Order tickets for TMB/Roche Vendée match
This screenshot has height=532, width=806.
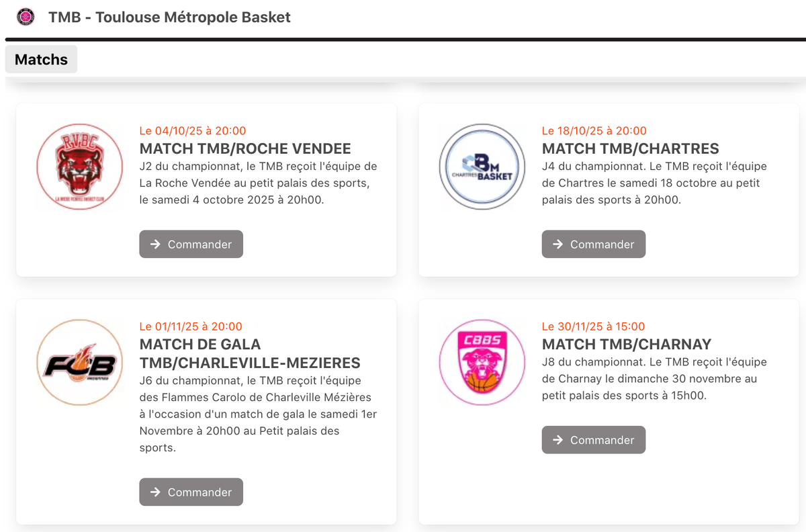(x=191, y=245)
